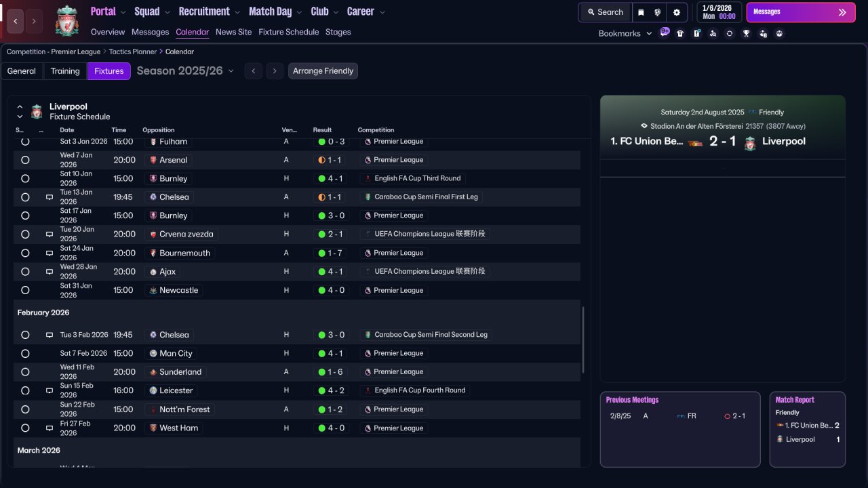Open the Fixture Schedule submenu item
Viewport: 868px width, 488px height.
(x=288, y=32)
